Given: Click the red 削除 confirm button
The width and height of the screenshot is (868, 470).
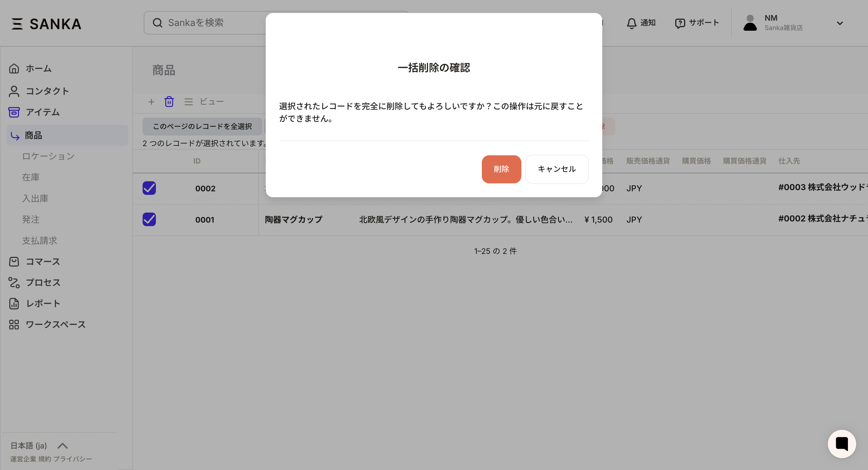Looking at the screenshot, I should click(x=501, y=169).
